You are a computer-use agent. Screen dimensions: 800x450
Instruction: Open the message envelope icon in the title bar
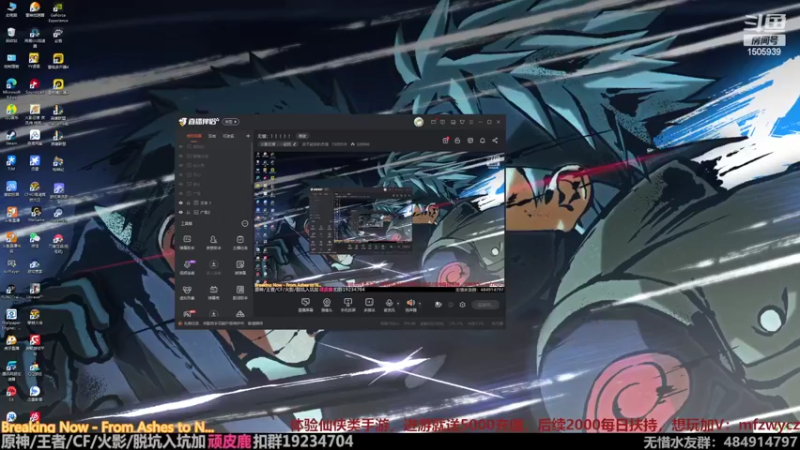(433, 122)
